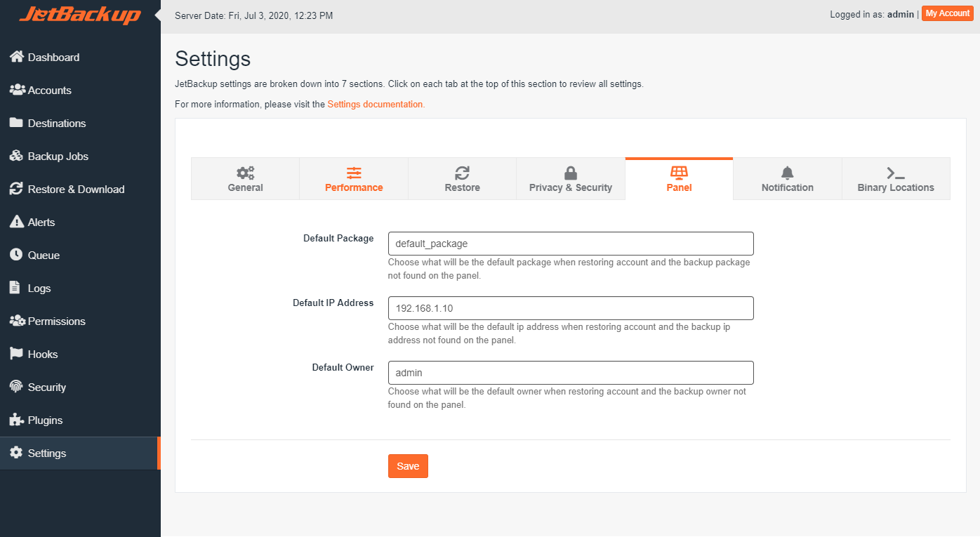Switch to the Performance tab label

[354, 187]
